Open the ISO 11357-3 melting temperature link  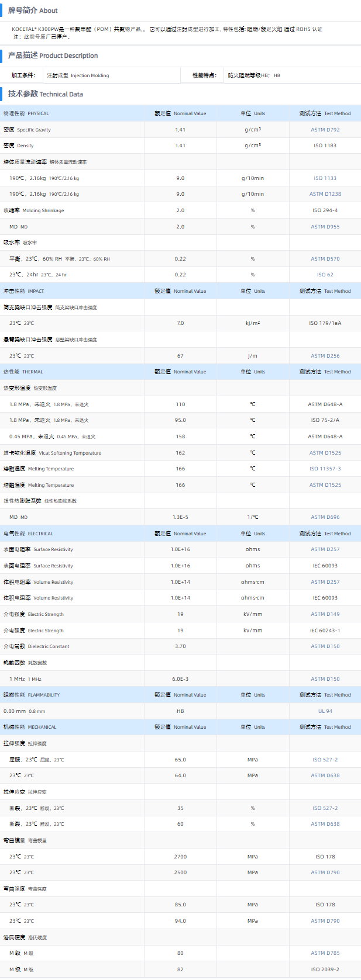325,469
